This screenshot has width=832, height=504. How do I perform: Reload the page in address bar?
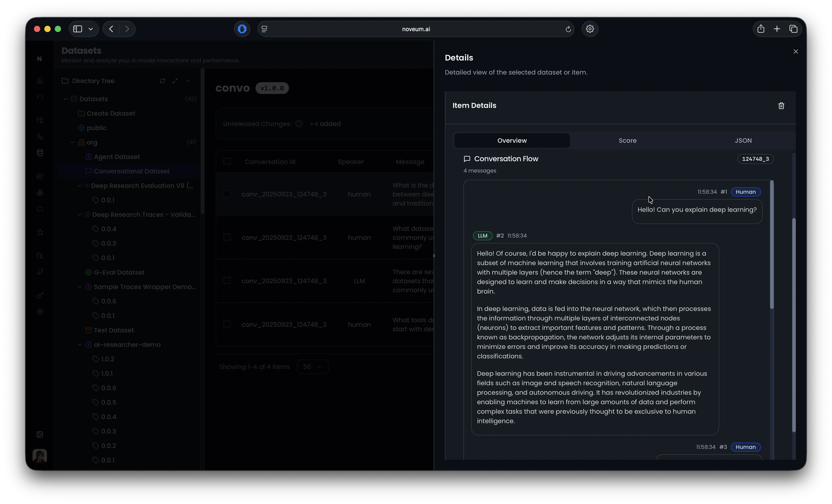pyautogui.click(x=568, y=29)
